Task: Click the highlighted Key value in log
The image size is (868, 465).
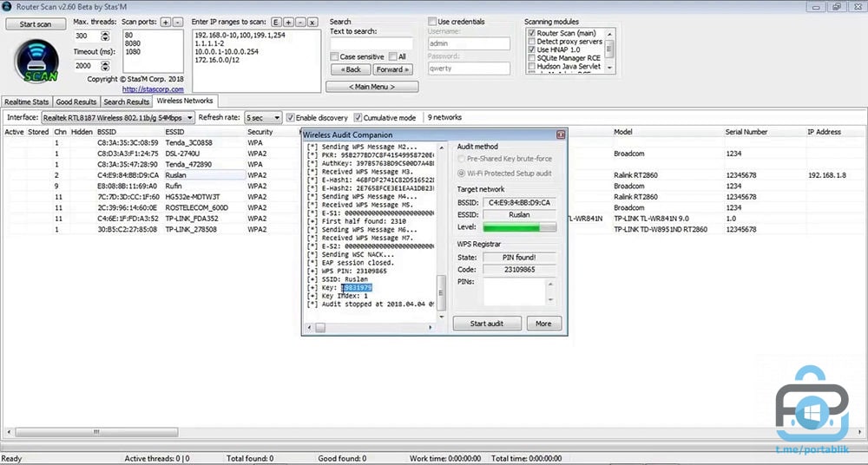Action: tap(357, 288)
